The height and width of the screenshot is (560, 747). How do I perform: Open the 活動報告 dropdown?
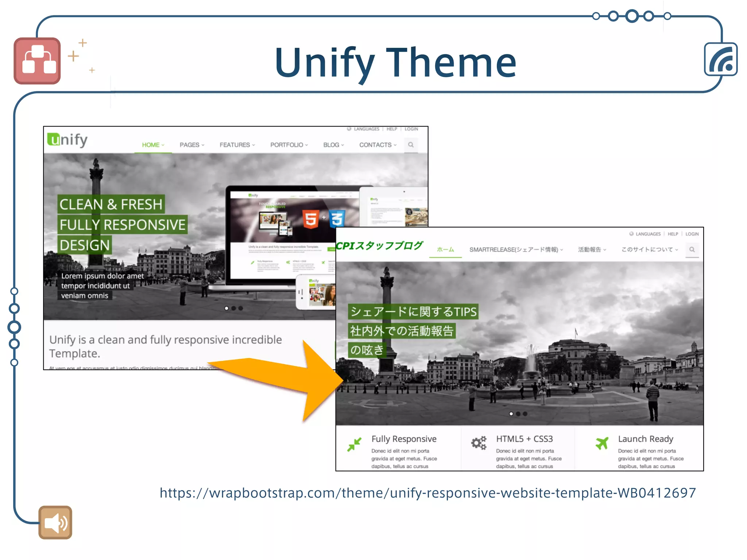592,250
